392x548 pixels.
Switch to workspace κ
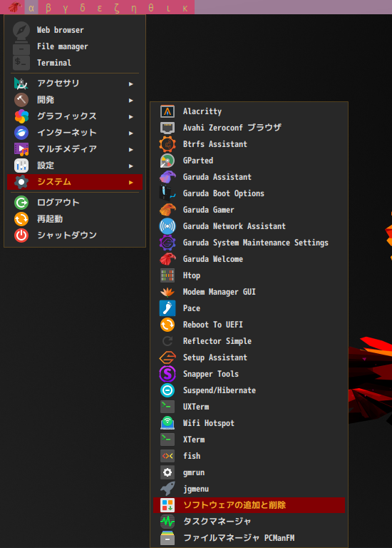click(x=185, y=7)
